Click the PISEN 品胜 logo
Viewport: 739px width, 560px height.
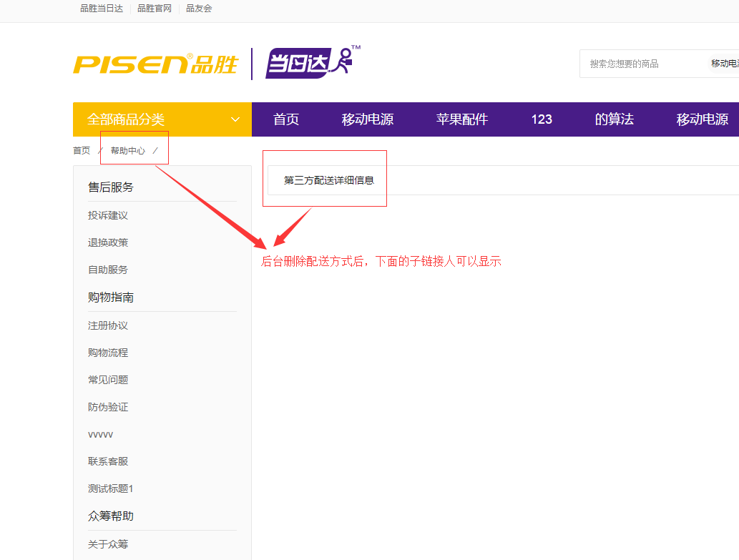click(155, 64)
